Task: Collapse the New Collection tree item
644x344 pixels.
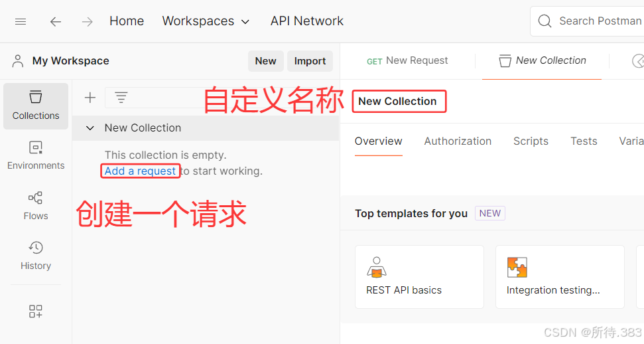Action: pos(90,128)
